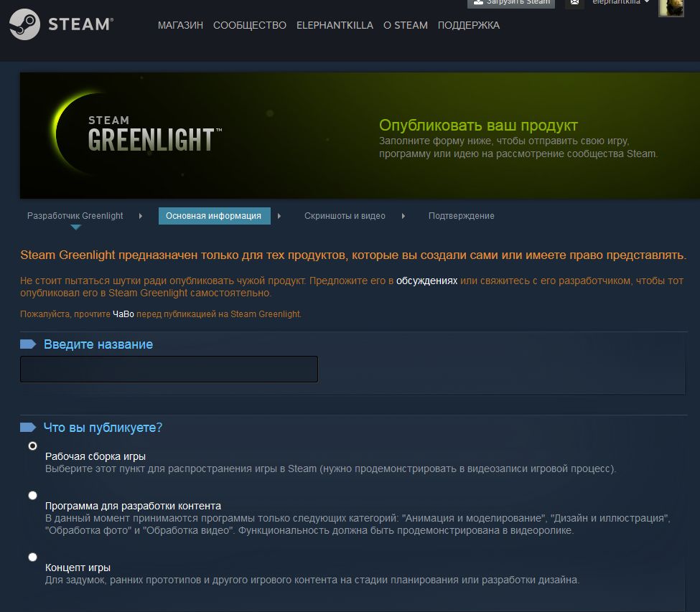The width and height of the screenshot is (700, 612).
Task: Select the Основная информация step
Action: 214,216
